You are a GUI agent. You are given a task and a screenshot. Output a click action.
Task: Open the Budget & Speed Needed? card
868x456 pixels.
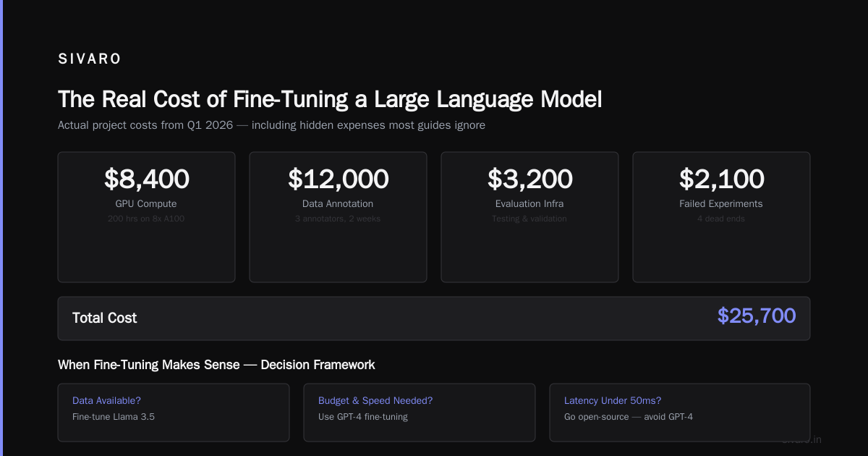(420, 413)
